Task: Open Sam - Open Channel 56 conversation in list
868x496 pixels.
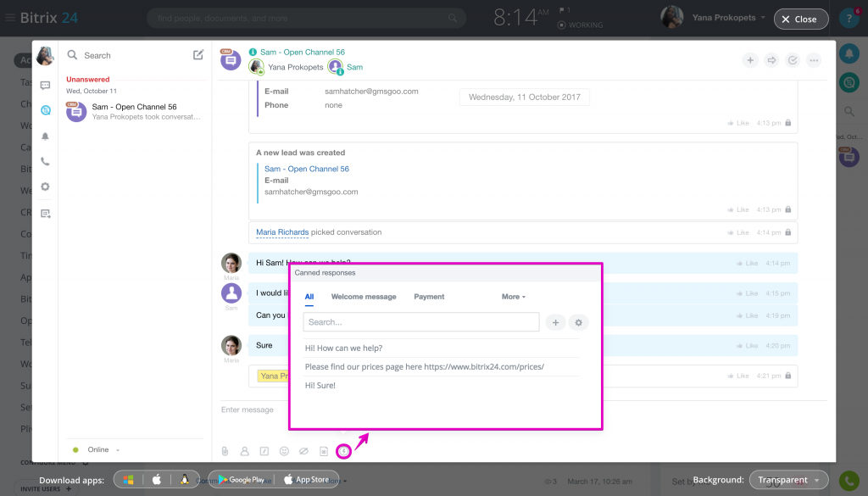Action: click(x=134, y=111)
